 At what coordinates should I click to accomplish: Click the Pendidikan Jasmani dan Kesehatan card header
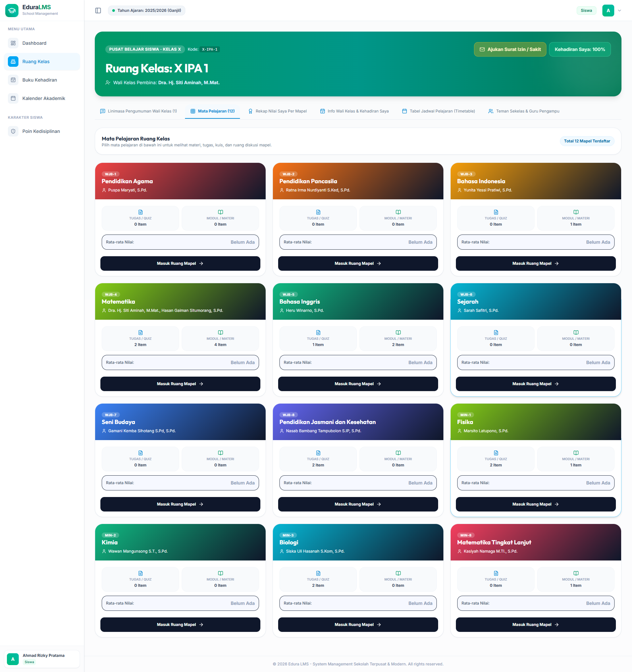pos(358,422)
